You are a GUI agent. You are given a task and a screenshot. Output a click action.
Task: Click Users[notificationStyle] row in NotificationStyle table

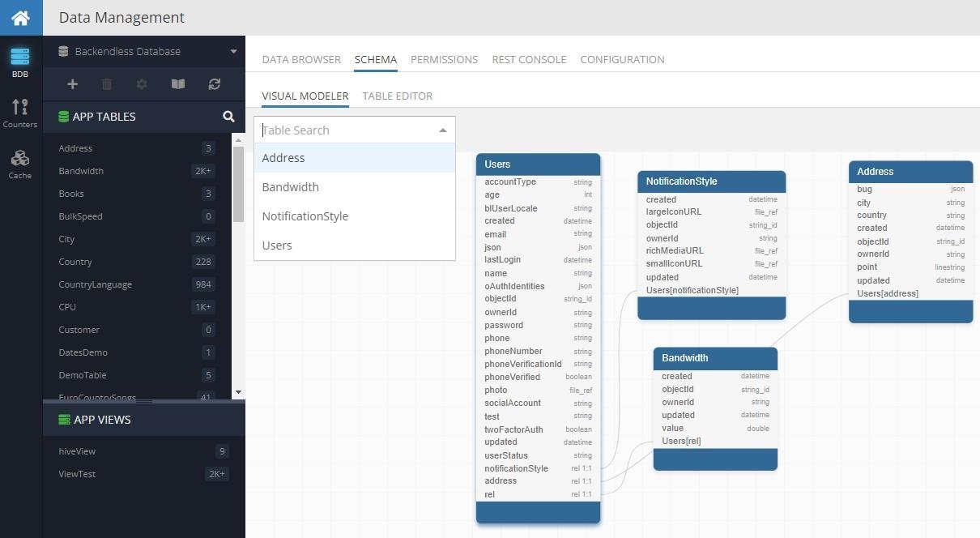(x=711, y=290)
